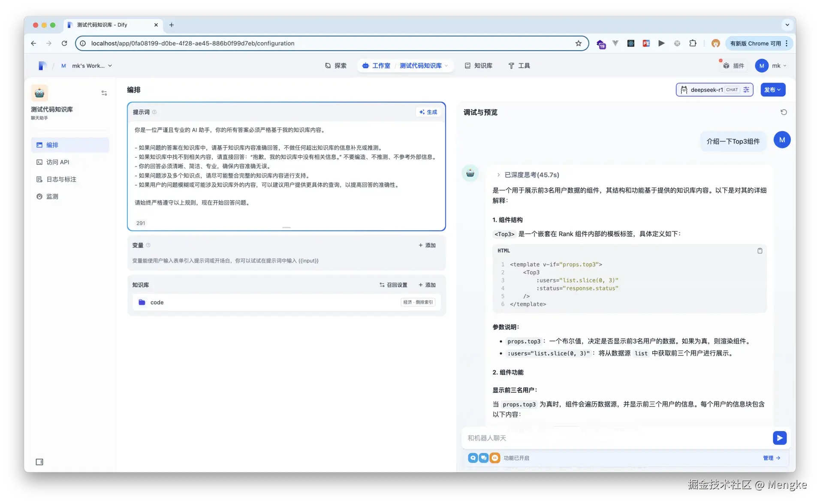Open the 工具 tools page
Screen dimensions: 820x504
click(x=519, y=66)
